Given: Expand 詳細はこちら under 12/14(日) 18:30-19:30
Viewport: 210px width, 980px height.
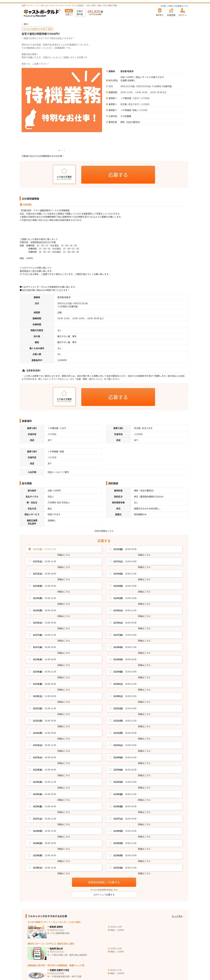Looking at the screenshot, I should click(144, 592).
